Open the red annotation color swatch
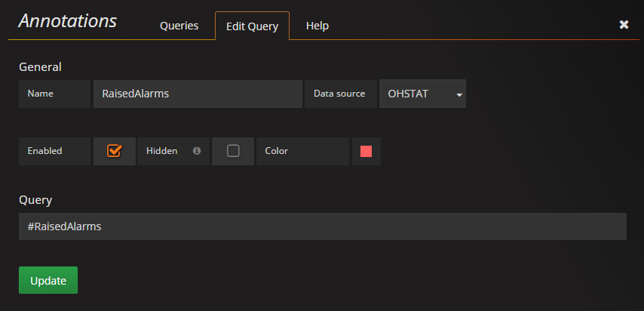 (x=366, y=152)
